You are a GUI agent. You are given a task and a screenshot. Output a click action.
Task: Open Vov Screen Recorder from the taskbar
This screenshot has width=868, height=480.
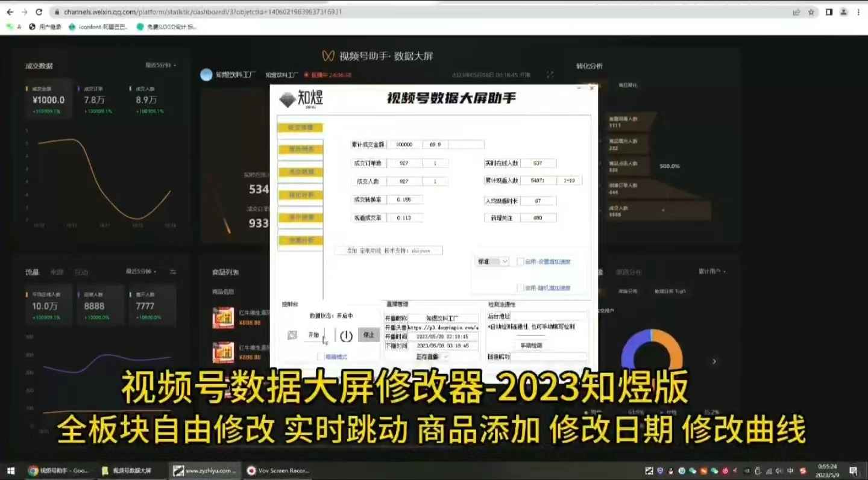[277, 470]
